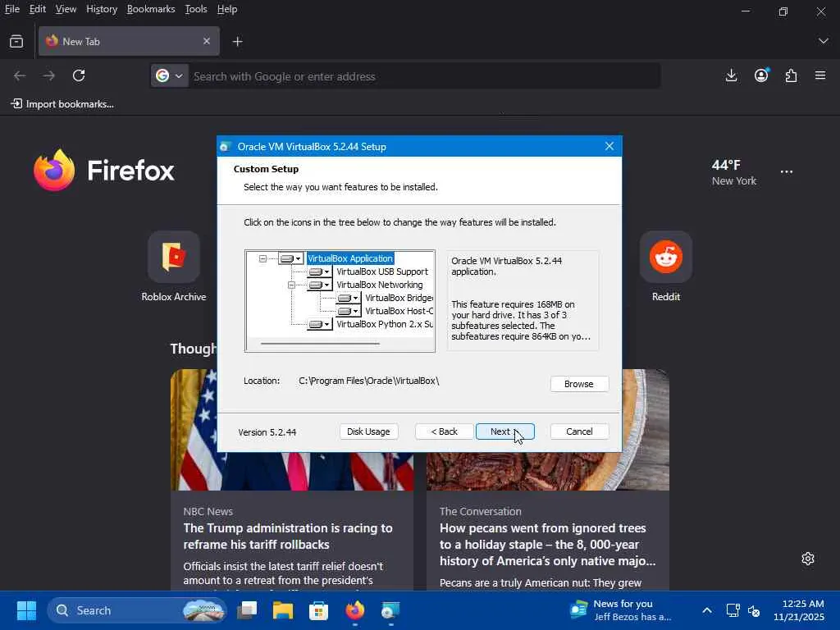840x630 pixels.
Task: Click the 44°F New York weather widget
Action: [x=734, y=172]
